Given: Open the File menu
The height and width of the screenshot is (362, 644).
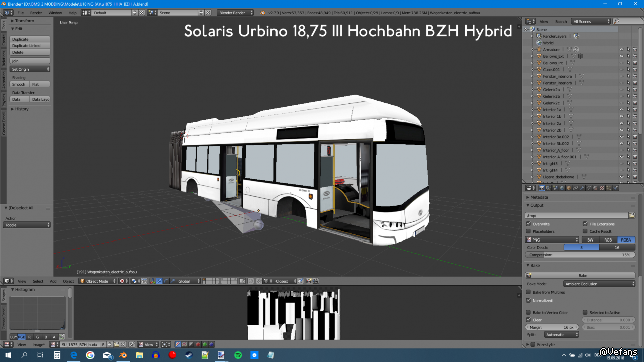Looking at the screenshot, I should point(21,13).
